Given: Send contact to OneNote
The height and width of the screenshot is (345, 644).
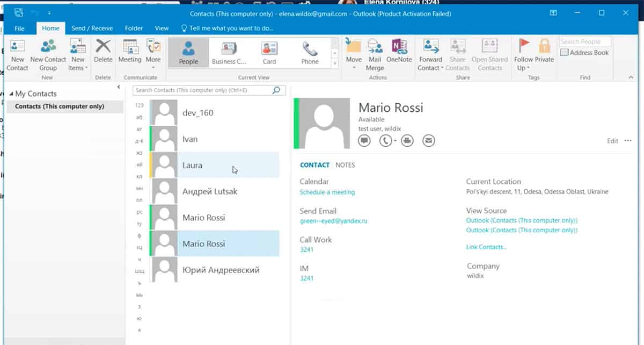Looking at the screenshot, I should (x=399, y=53).
